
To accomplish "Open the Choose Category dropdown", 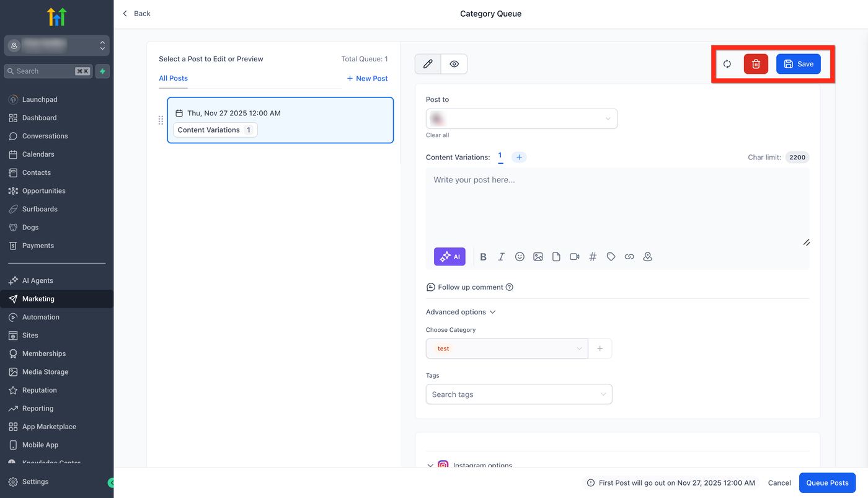I will 507,349.
